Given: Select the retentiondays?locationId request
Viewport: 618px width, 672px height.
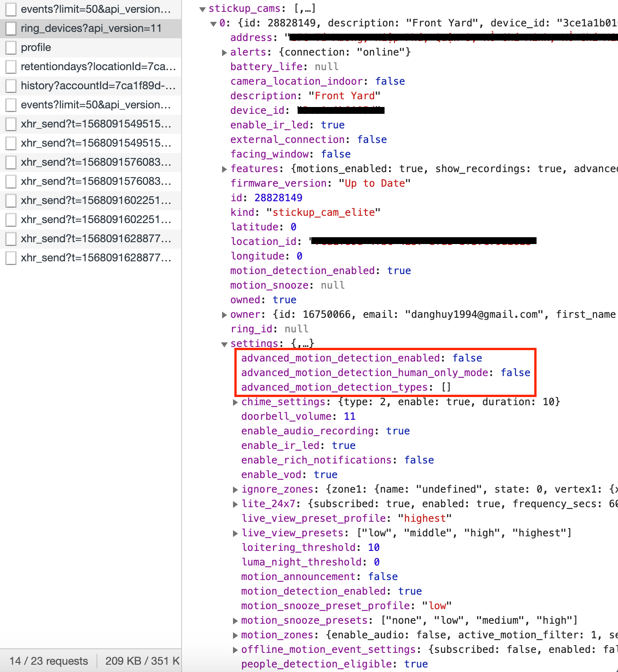Looking at the screenshot, I should click(98, 66).
